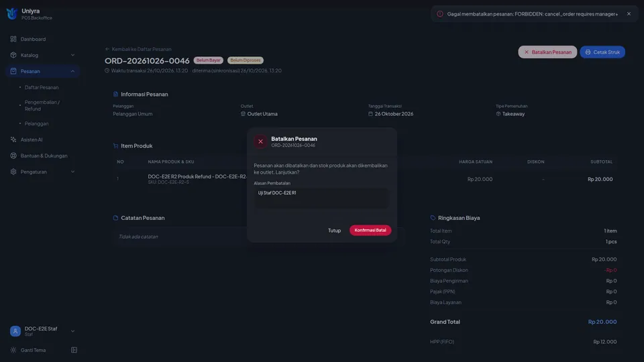Click the back arrow icon
The width and height of the screenshot is (644, 362).
click(107, 49)
